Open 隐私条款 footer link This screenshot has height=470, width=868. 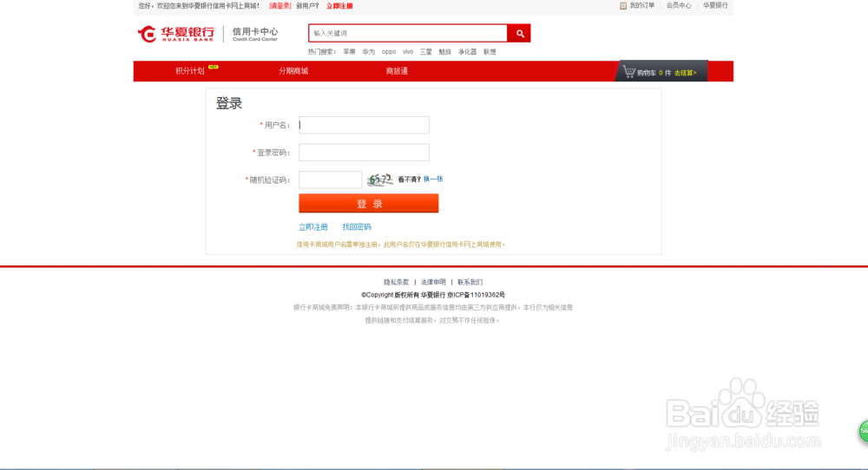click(x=397, y=282)
